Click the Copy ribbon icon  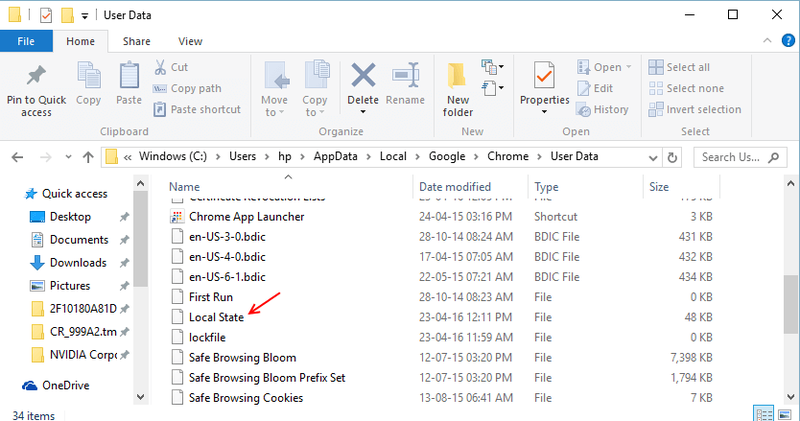point(89,77)
